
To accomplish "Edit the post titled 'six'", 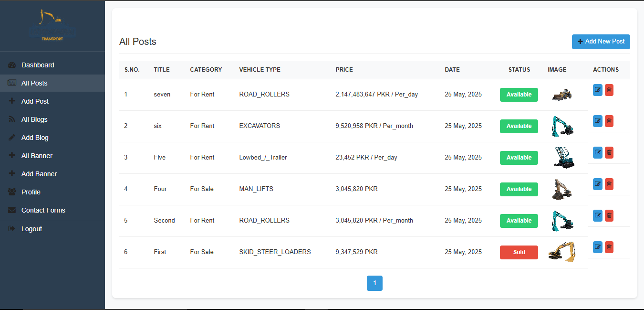I will (598, 121).
